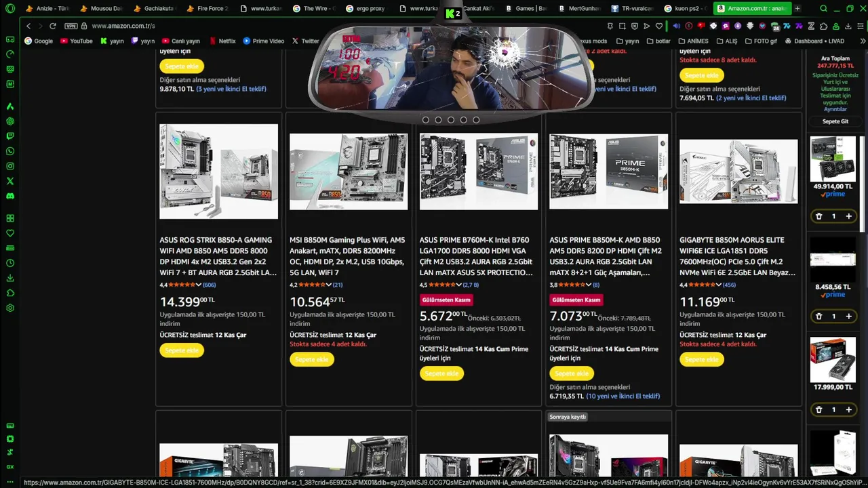Click the speaker extension icon in toolbar

coord(676,26)
